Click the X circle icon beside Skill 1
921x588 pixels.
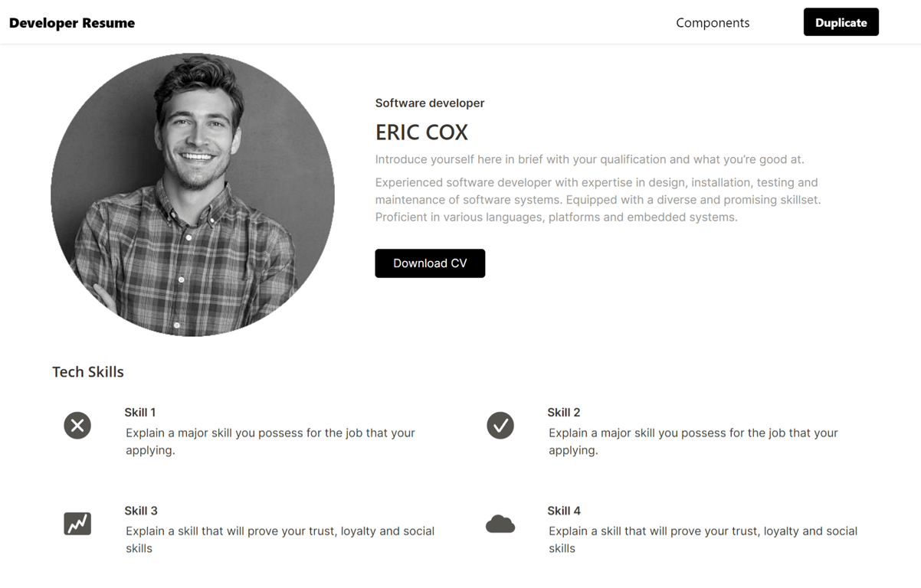point(77,425)
